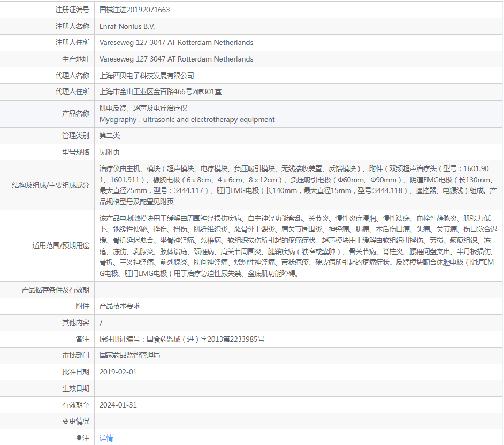504x445 pixels.
Task: Click the bulb icon beside 注
Action: click(x=79, y=438)
